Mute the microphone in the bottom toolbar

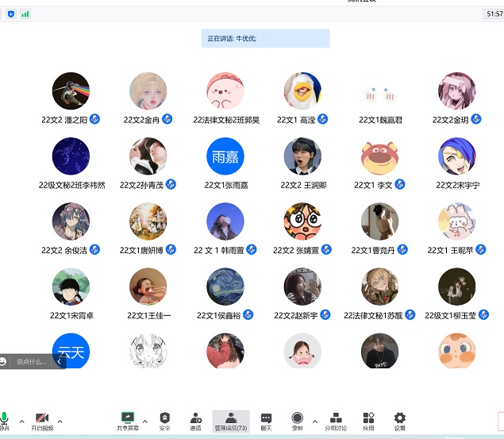click(x=5, y=419)
